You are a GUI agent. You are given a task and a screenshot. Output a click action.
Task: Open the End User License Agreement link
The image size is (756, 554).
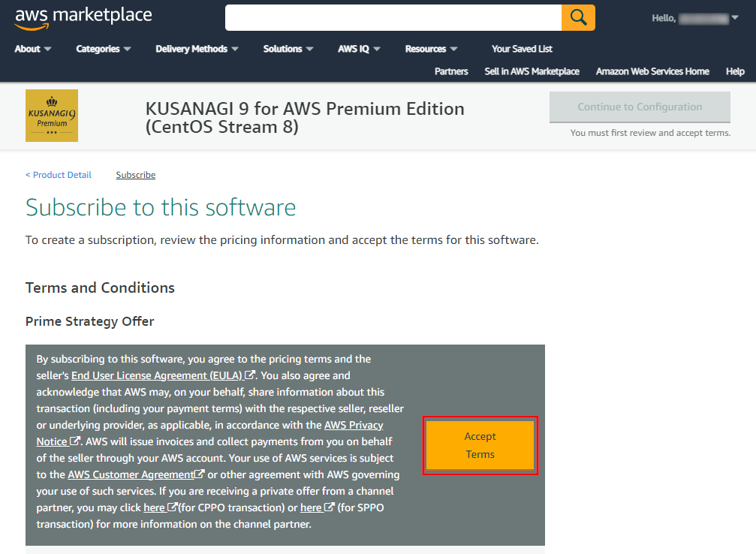163,375
